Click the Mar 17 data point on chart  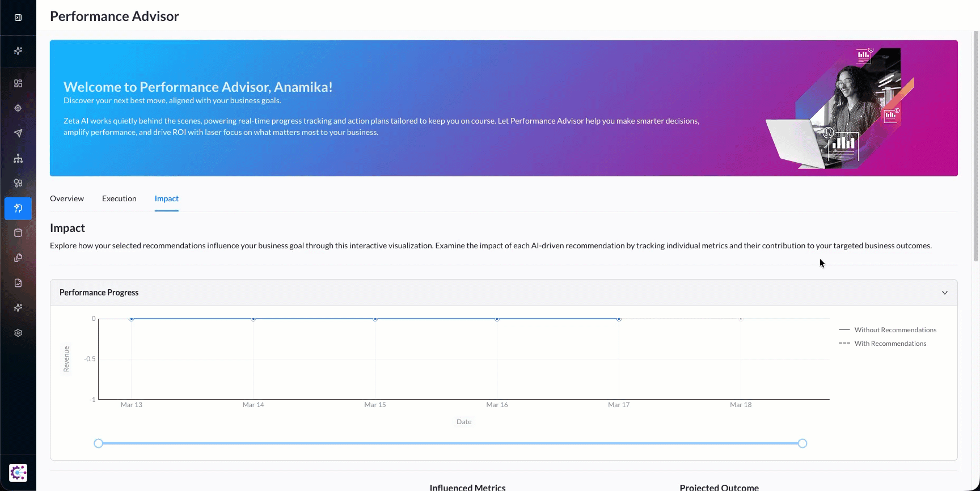pyautogui.click(x=619, y=319)
